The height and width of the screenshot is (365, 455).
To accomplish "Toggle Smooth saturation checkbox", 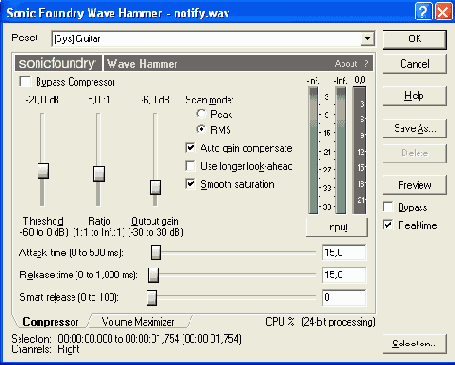I will pos(190,184).
